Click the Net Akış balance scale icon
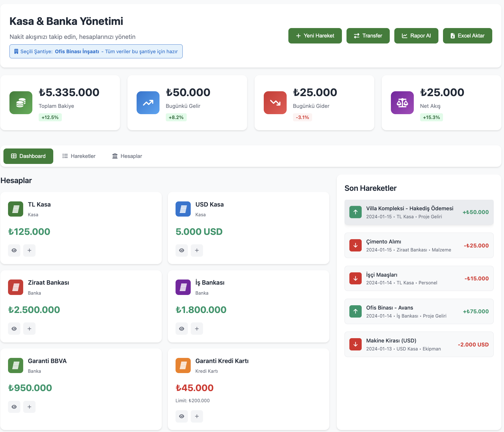Image resolution: width=504 pixels, height=432 pixels. 402,103
